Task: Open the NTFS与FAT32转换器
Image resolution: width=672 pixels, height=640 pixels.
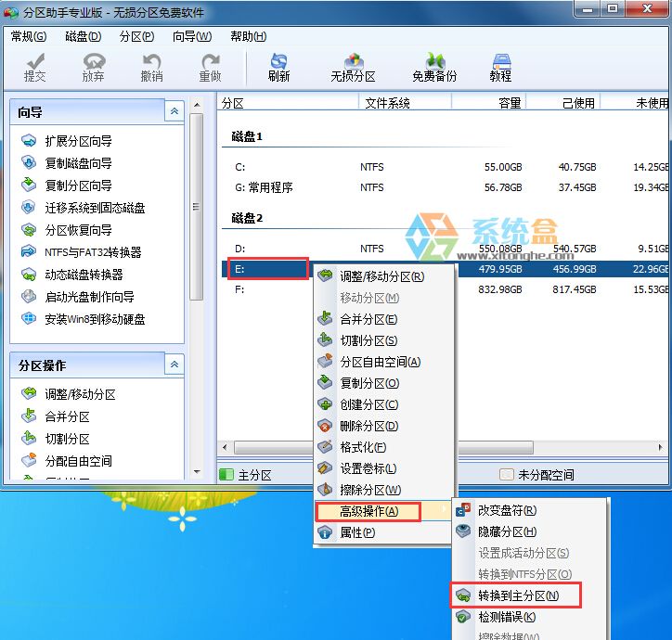Action: point(82,252)
